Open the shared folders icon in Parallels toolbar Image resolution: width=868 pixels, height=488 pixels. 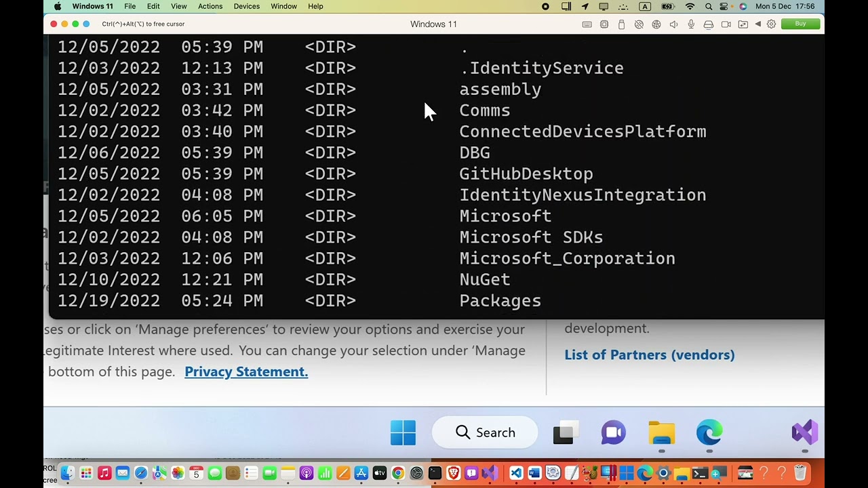[743, 24]
